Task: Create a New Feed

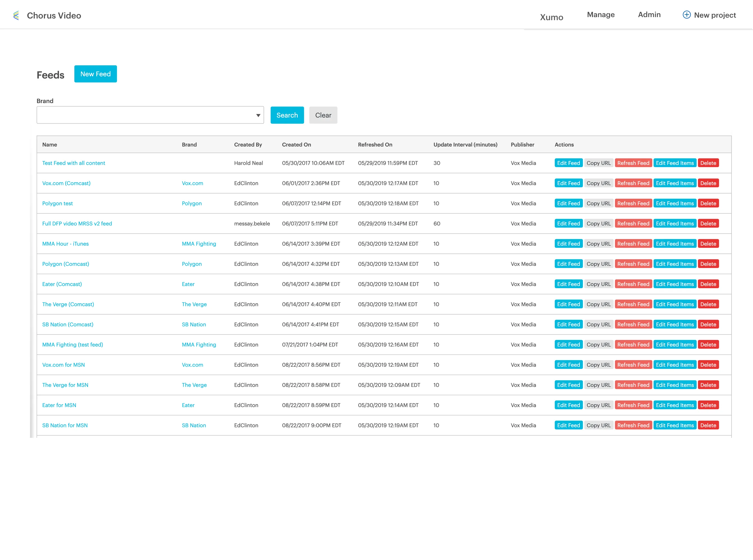Action: [96, 74]
